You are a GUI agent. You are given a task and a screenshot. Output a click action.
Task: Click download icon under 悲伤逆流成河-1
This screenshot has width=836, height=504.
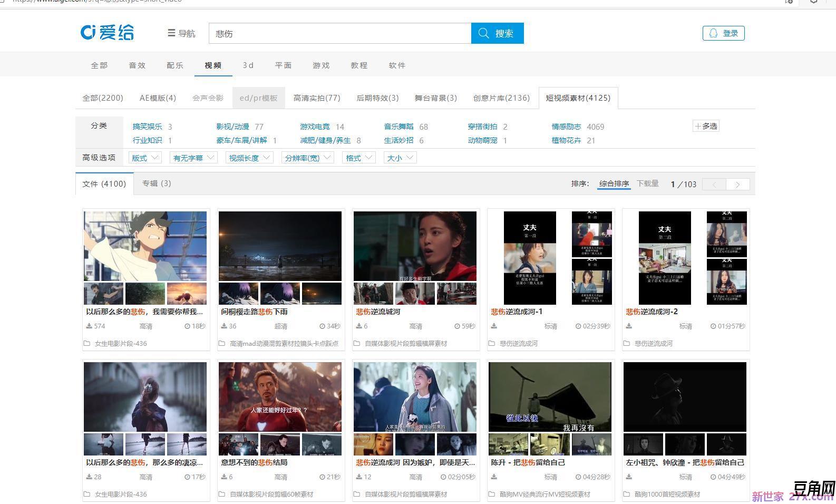pos(494,326)
